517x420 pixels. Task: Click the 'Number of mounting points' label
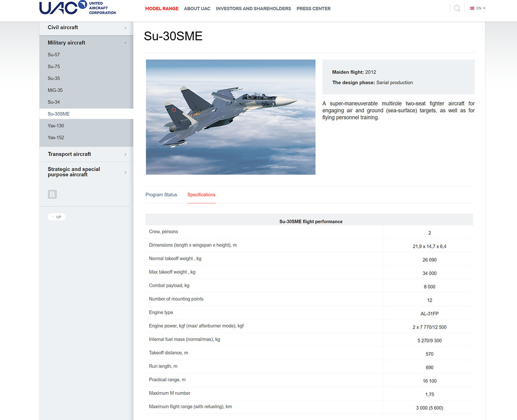click(x=176, y=299)
